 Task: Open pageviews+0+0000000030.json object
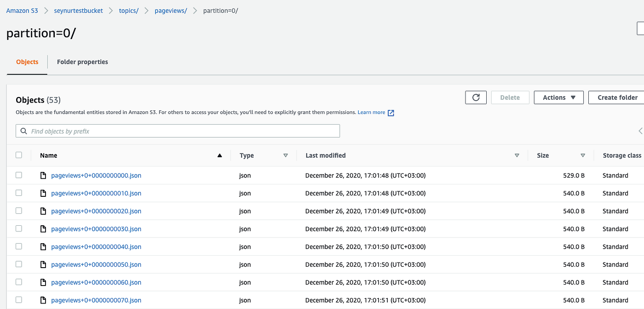pos(96,229)
